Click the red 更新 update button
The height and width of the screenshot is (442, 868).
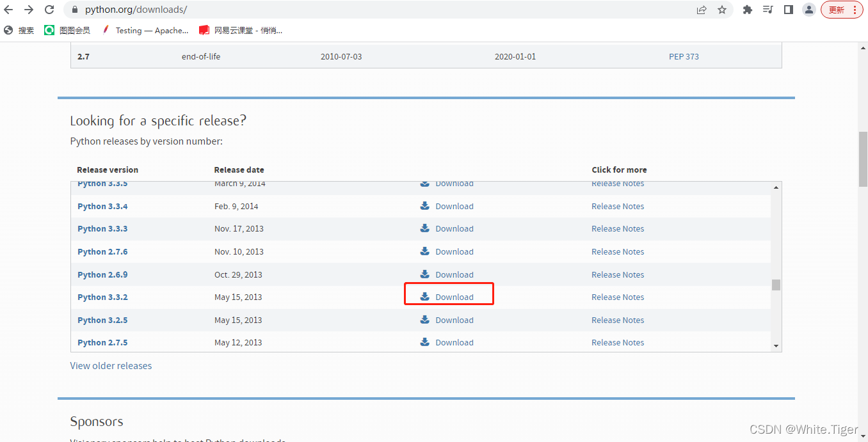(x=842, y=10)
